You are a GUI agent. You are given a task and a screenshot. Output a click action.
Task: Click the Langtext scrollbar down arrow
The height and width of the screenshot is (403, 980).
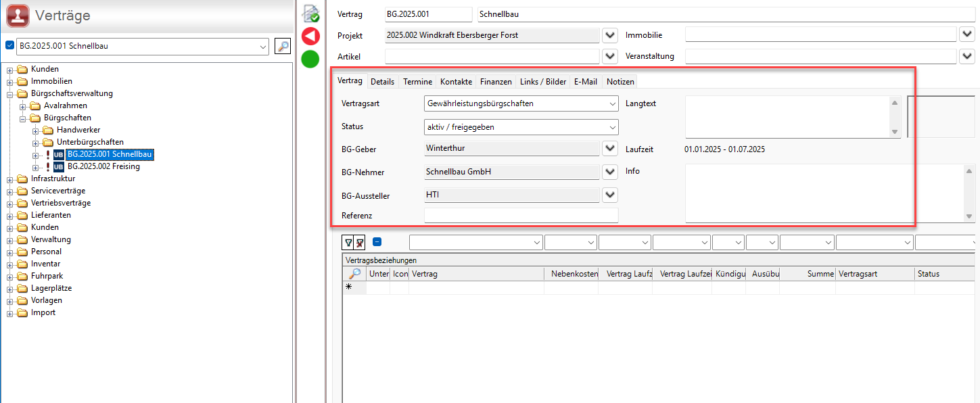[895, 132]
